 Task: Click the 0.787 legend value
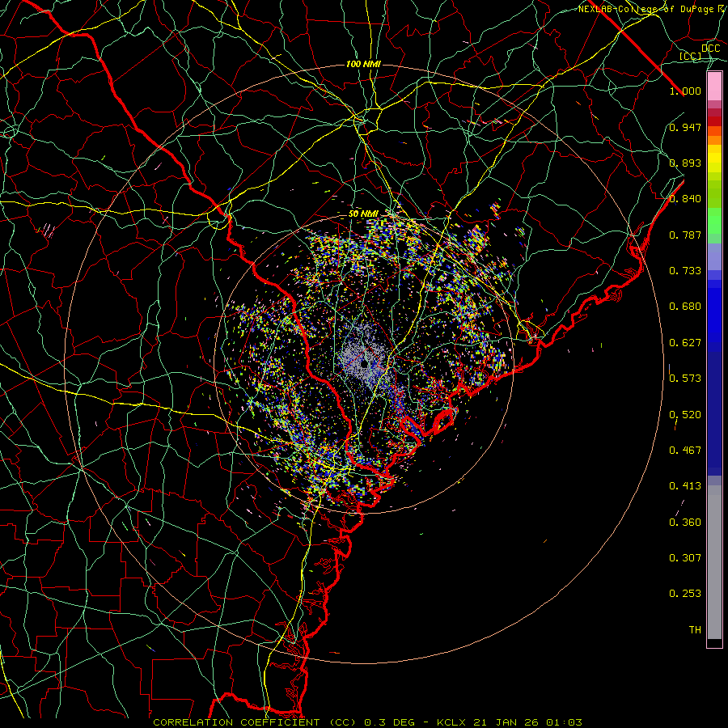pyautogui.click(x=685, y=235)
